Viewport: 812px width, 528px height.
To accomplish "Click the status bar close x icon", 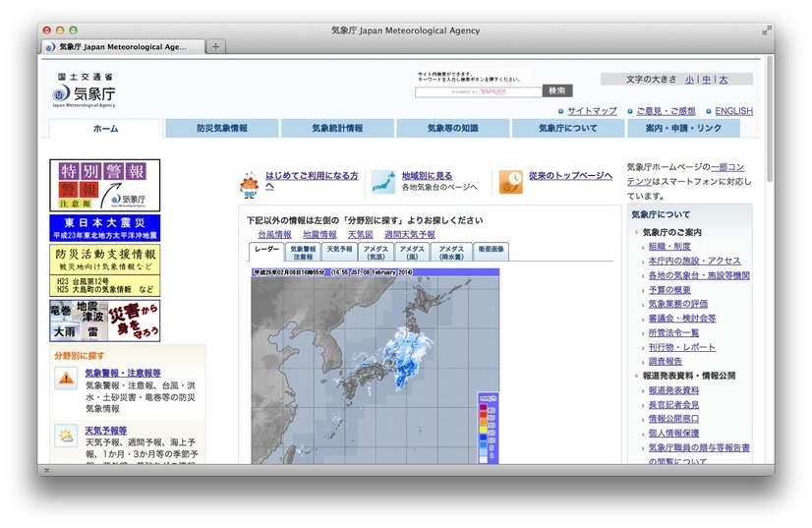I will click(46, 471).
